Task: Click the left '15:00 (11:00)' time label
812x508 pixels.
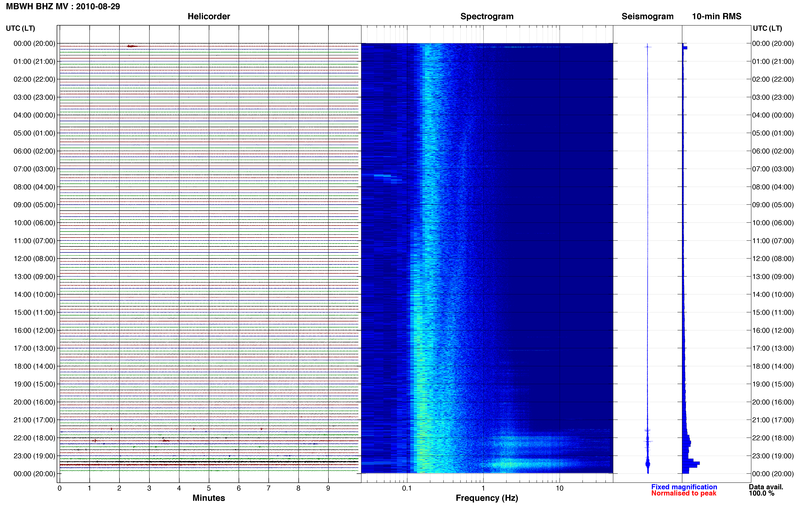Action: point(34,312)
